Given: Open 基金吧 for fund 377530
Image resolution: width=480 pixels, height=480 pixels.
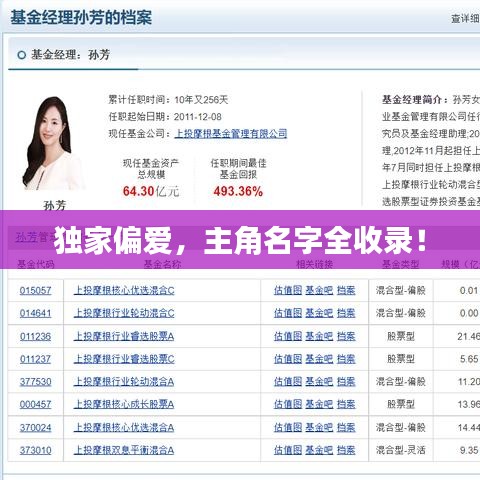Looking at the screenshot, I should [x=319, y=382].
